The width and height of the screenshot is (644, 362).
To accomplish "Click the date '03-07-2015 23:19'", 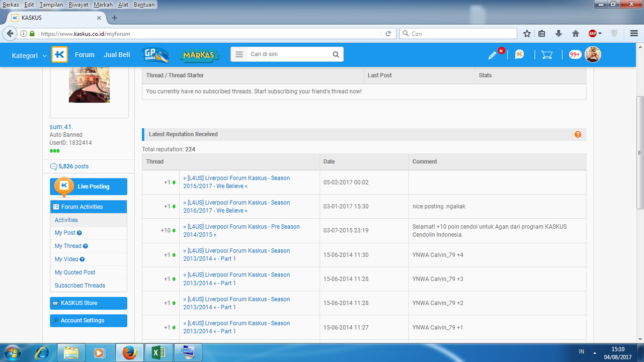I will [x=346, y=231].
